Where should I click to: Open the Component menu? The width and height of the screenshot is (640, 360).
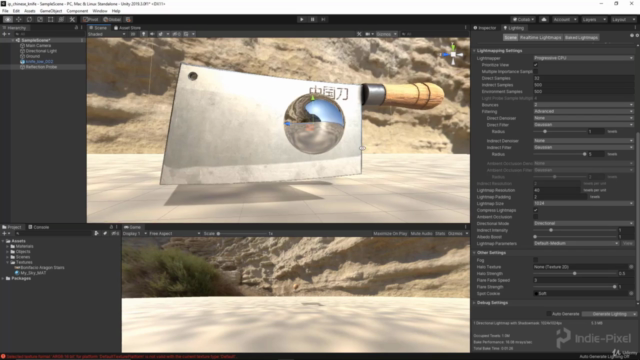(x=77, y=11)
